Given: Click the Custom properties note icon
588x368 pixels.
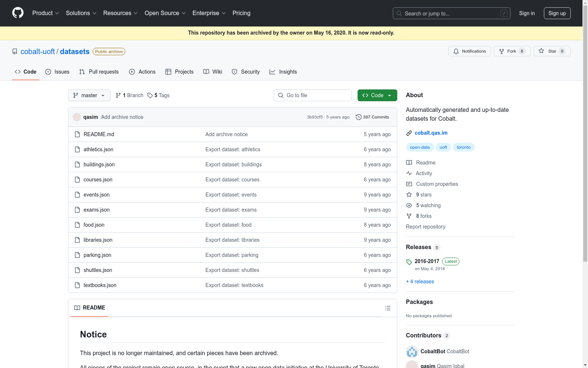Looking at the screenshot, I should tap(409, 184).
